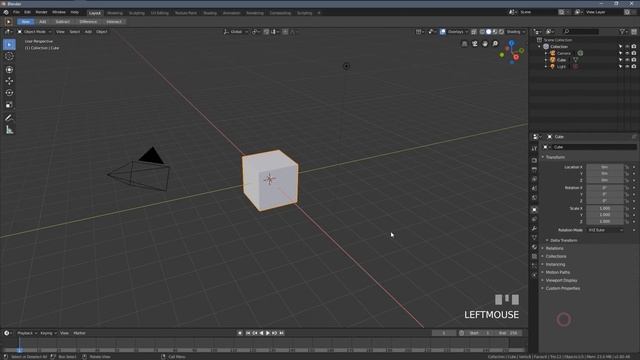Click the blue Z axis on navigation gizmo
The width and height of the screenshot is (640, 360).
click(511, 42)
